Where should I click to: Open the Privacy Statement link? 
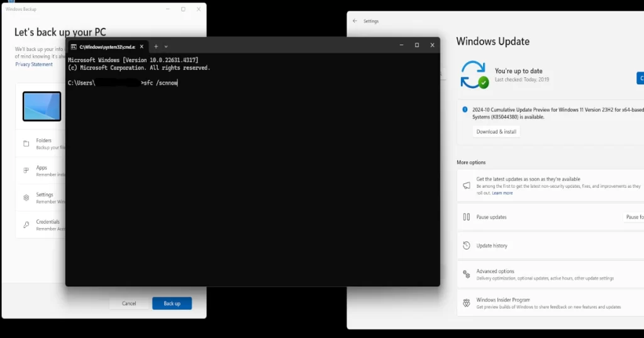[x=34, y=64]
